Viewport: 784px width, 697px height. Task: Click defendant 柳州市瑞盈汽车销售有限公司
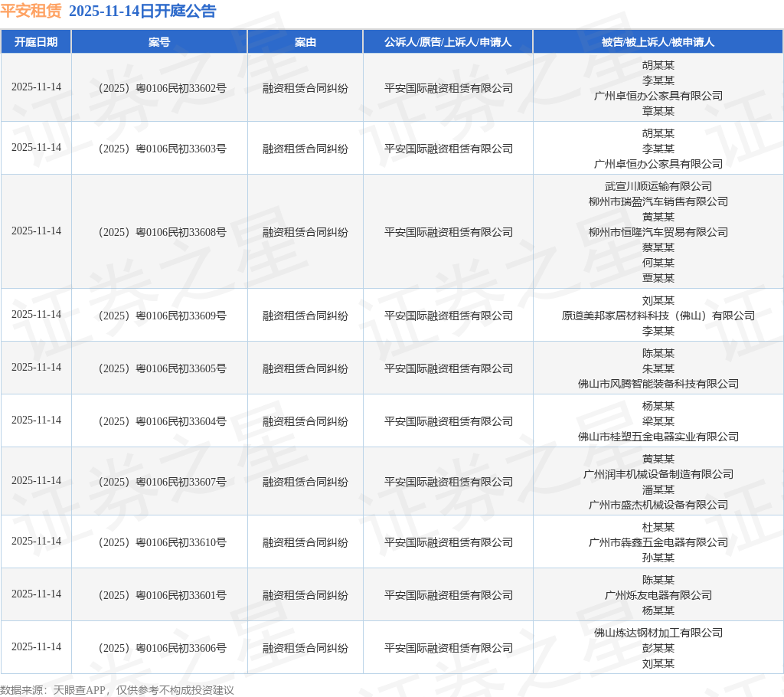[x=658, y=201]
